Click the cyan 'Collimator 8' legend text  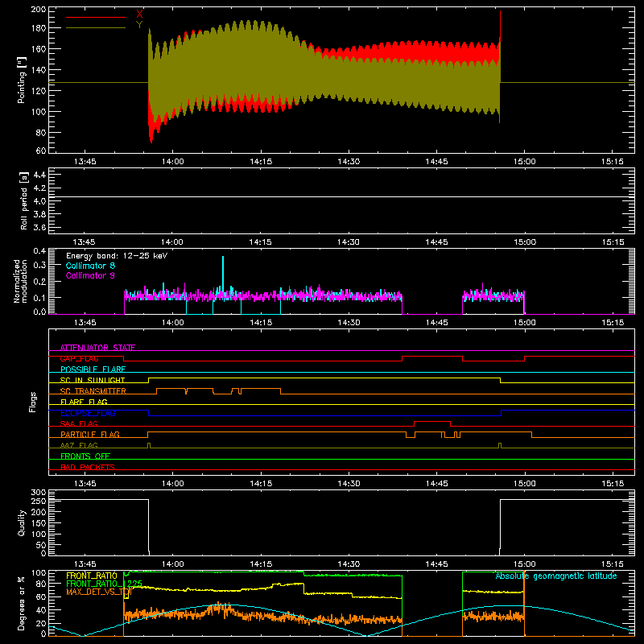click(90, 266)
